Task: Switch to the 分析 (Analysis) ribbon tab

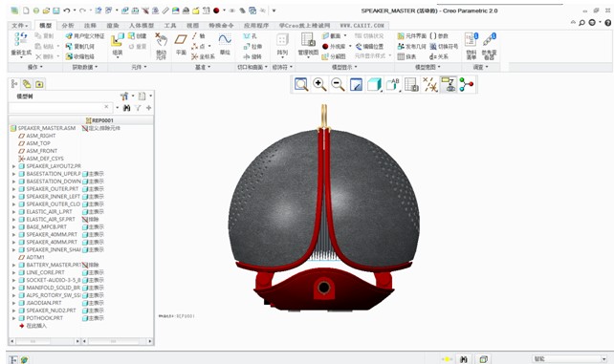Action: pyautogui.click(x=68, y=26)
